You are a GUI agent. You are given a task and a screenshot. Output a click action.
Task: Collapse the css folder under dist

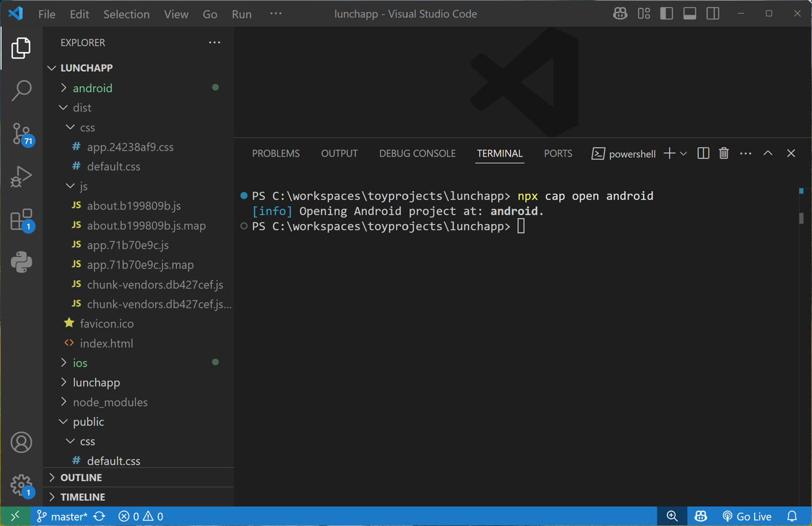[x=139, y=127]
